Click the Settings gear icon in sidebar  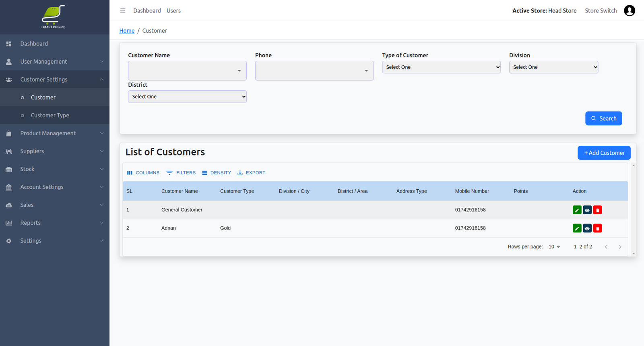pos(9,241)
